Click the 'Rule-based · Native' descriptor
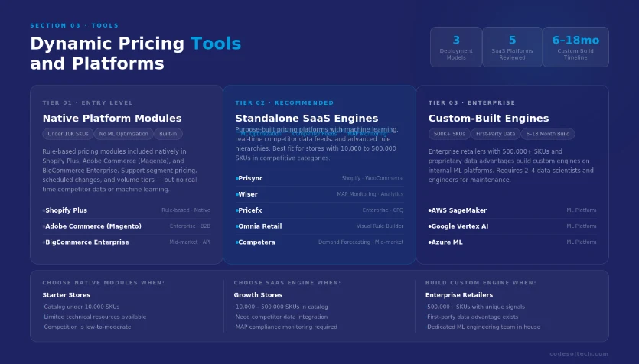 [x=186, y=210]
